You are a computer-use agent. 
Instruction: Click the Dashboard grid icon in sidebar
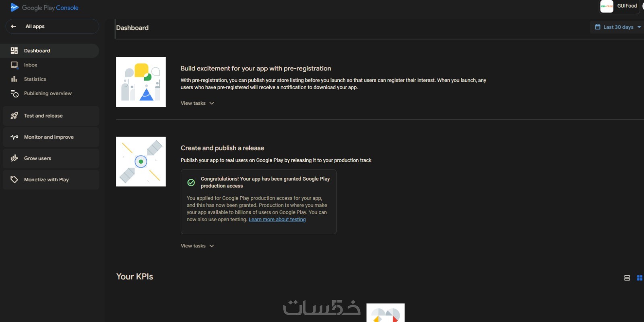click(x=14, y=50)
